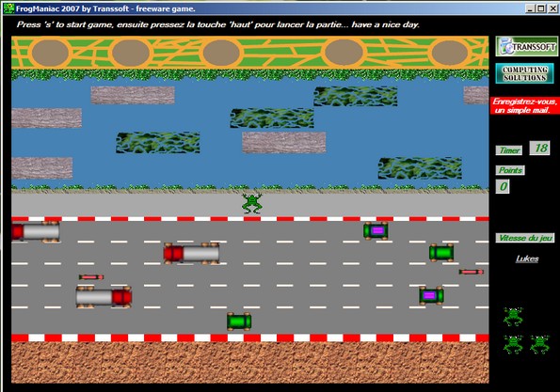Click the points value showing 0
Screen dimensions: 560x392
[503, 186]
